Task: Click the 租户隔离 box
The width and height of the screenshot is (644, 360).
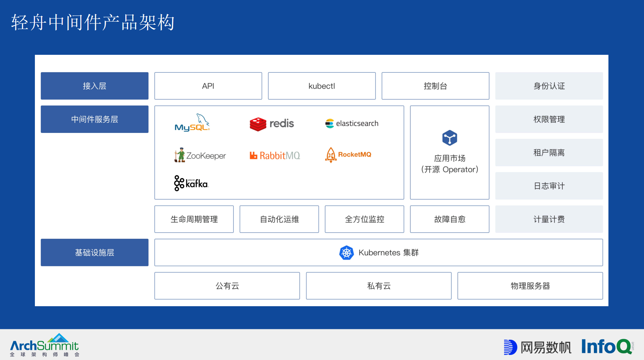Action: pos(549,153)
